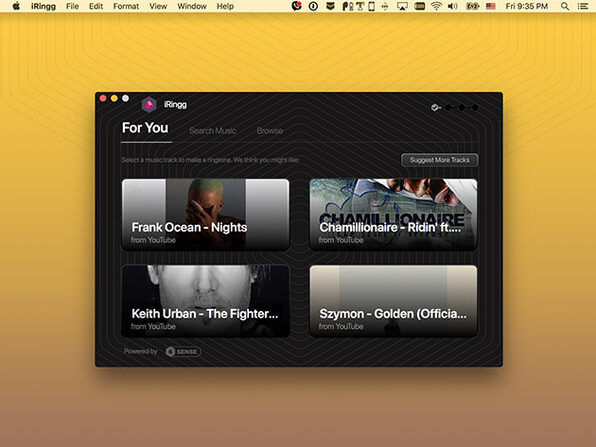Open the Window menu
This screenshot has width=596, height=447.
pos(192,6)
